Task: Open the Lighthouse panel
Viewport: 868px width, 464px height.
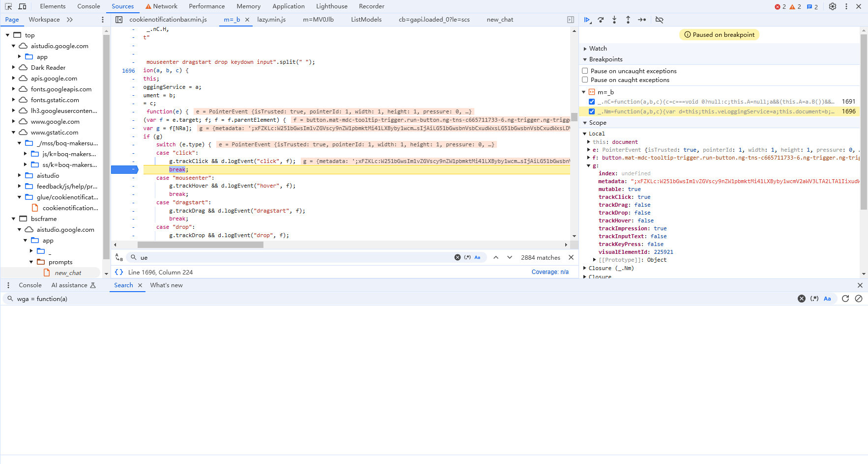Action: pos(332,6)
